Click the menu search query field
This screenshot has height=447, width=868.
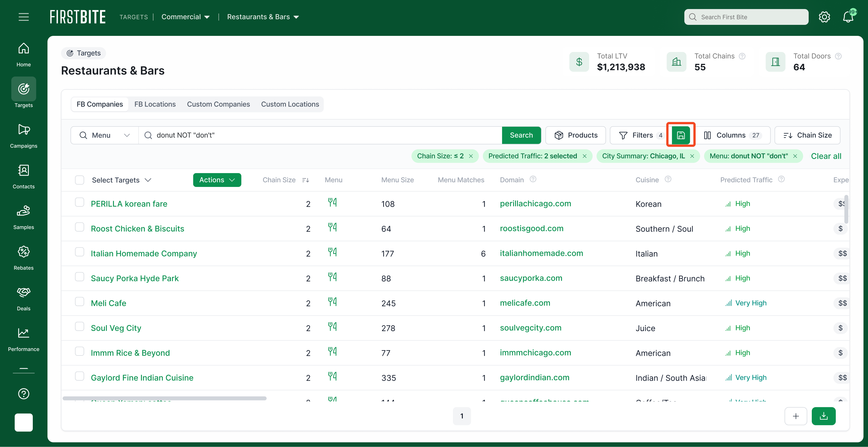[x=320, y=135]
